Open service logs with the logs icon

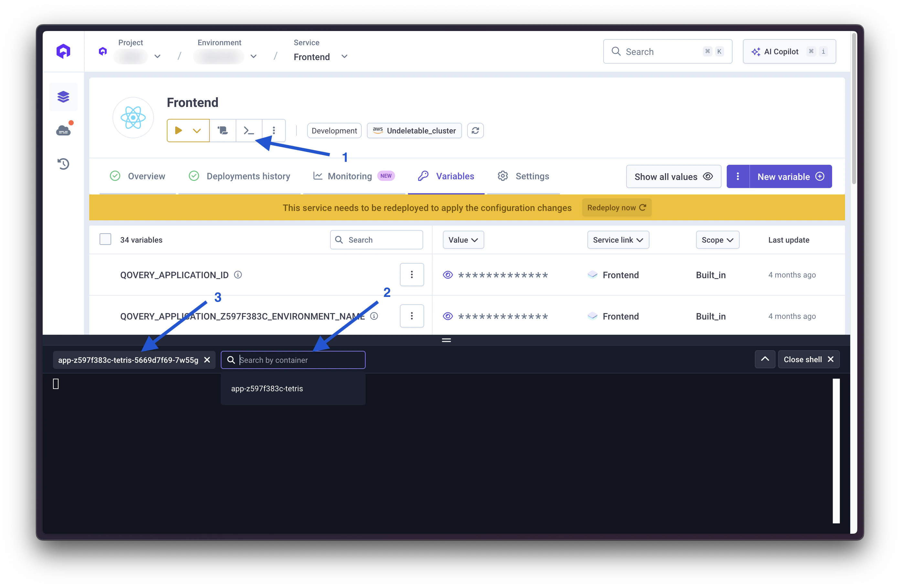coord(223,131)
